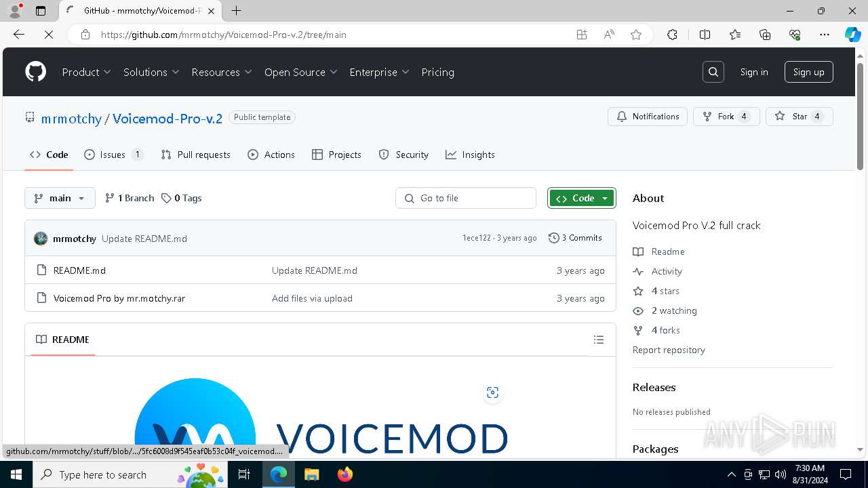
Task: Toggle Split screen in Edge toolbar
Action: (x=705, y=35)
